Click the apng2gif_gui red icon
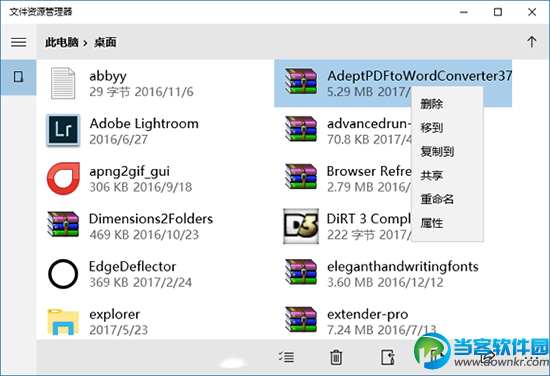Screen dimensions: 550x376 pyautogui.click(x=63, y=178)
